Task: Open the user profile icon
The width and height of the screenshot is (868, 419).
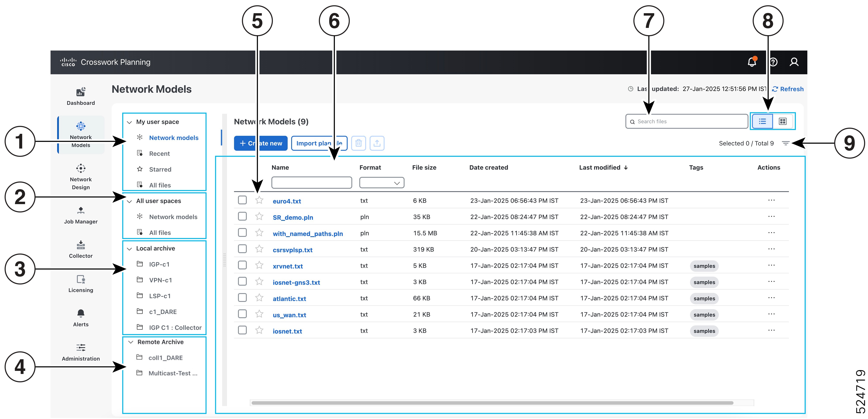Action: tap(794, 62)
